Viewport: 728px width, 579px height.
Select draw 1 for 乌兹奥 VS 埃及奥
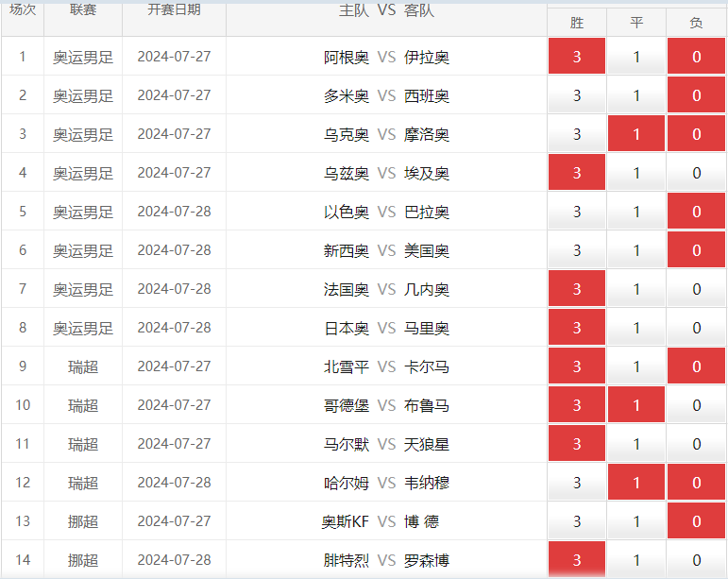636,173
